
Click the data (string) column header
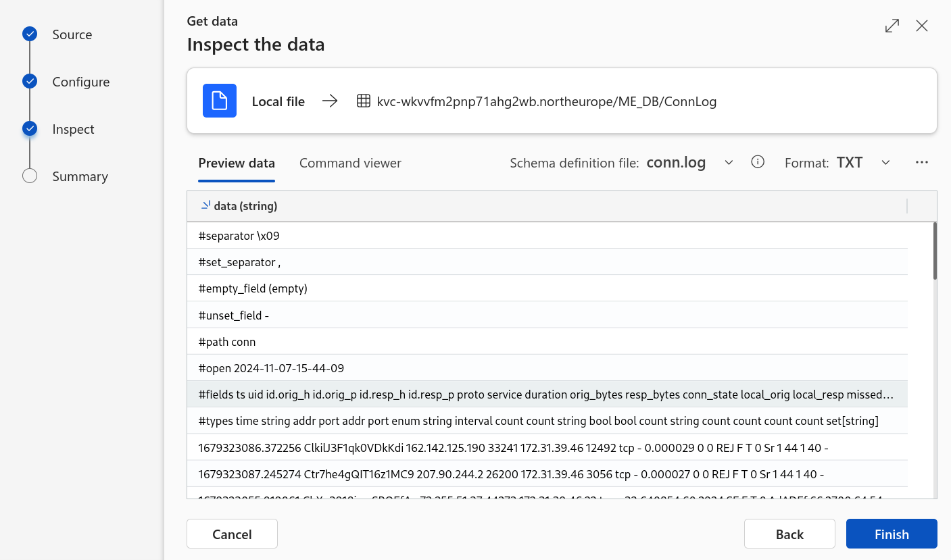click(x=547, y=206)
